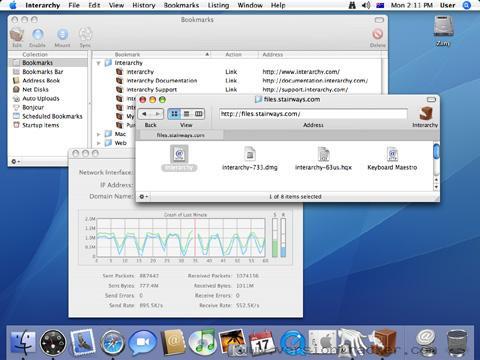Click the Sync icon in Bookmarks toolbar
Image resolution: width=480 pixels, height=360 pixels.
85,35
